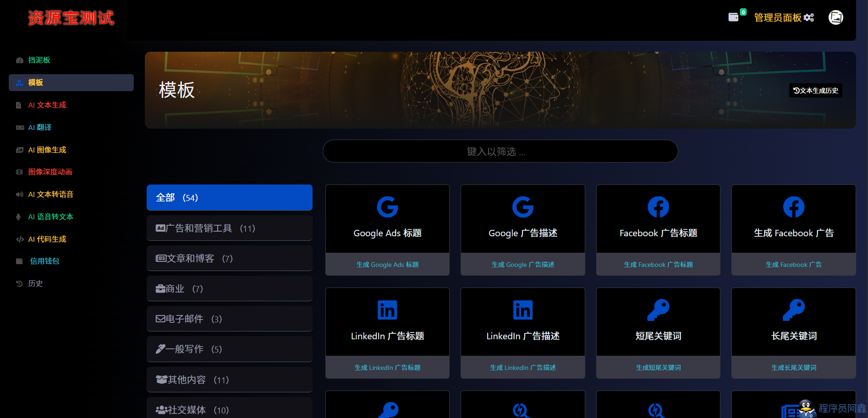Select the 其他内容 (11) category
The image size is (868, 418).
(x=230, y=380)
